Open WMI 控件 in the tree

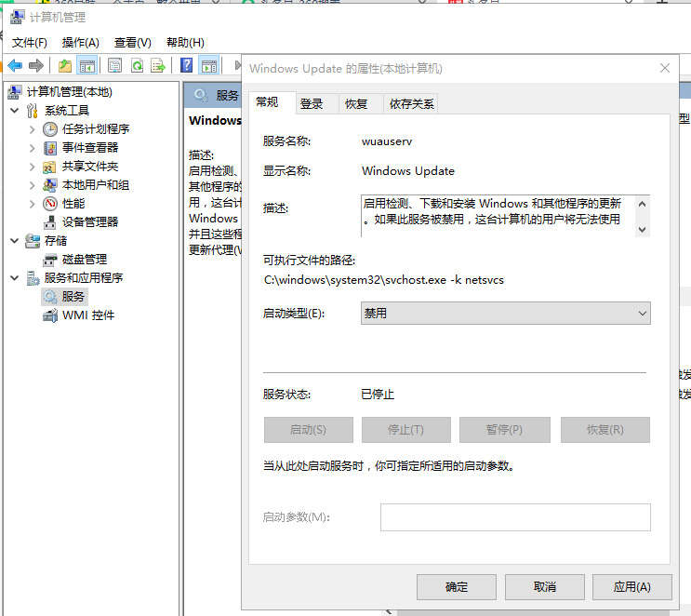click(88, 315)
